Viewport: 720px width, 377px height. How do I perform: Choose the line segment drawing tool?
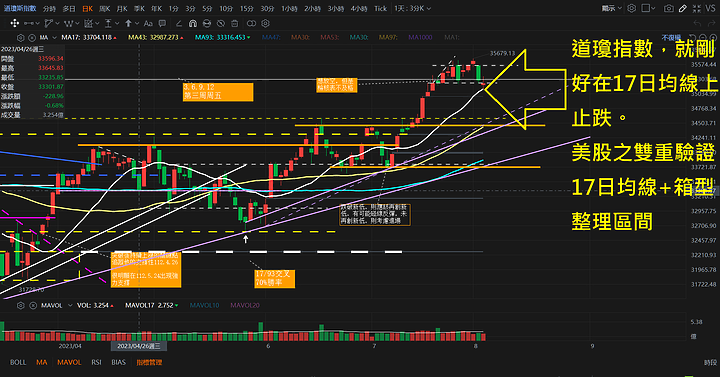click(29, 23)
